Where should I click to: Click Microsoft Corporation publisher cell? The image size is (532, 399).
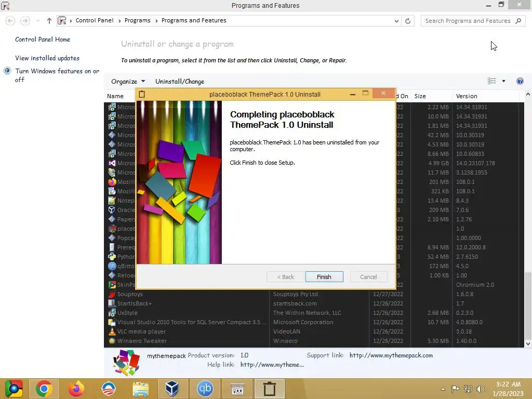click(303, 322)
